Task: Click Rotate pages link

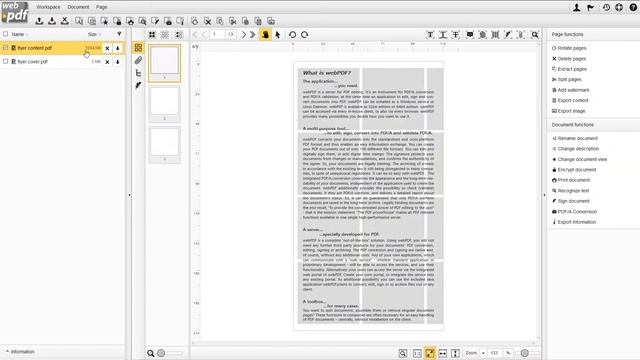Action: (569, 48)
